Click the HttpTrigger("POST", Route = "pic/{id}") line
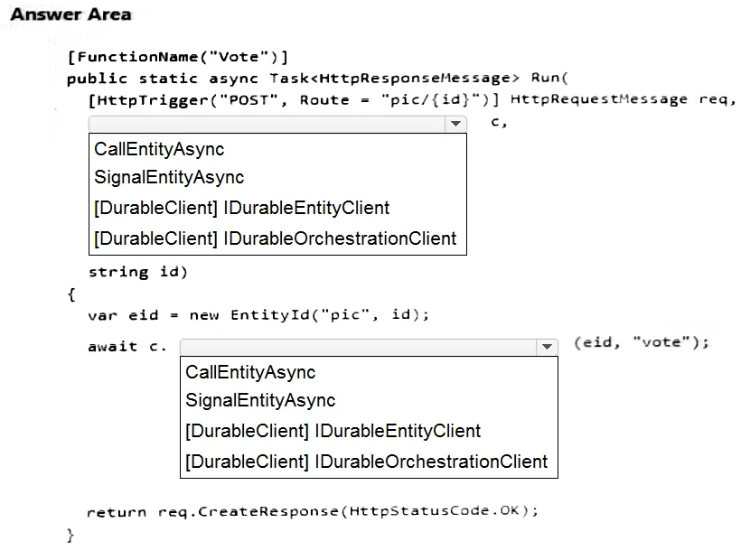The image size is (750, 560). tap(412, 99)
